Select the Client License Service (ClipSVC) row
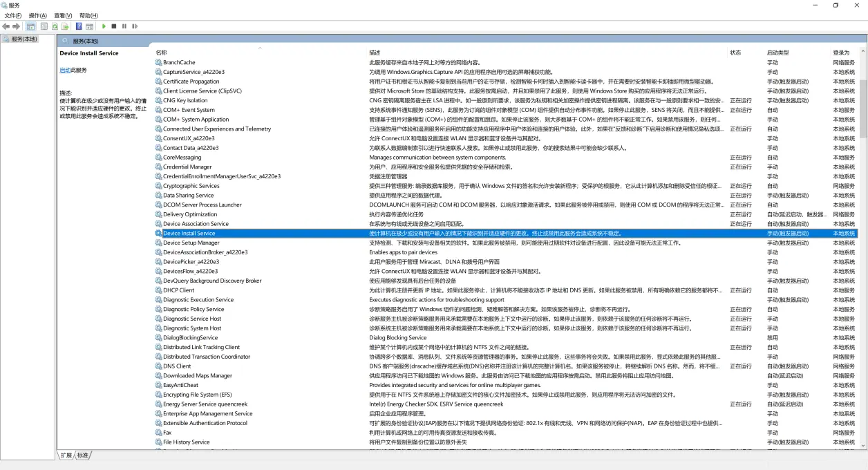Image resolution: width=868 pixels, height=470 pixels. (x=505, y=91)
